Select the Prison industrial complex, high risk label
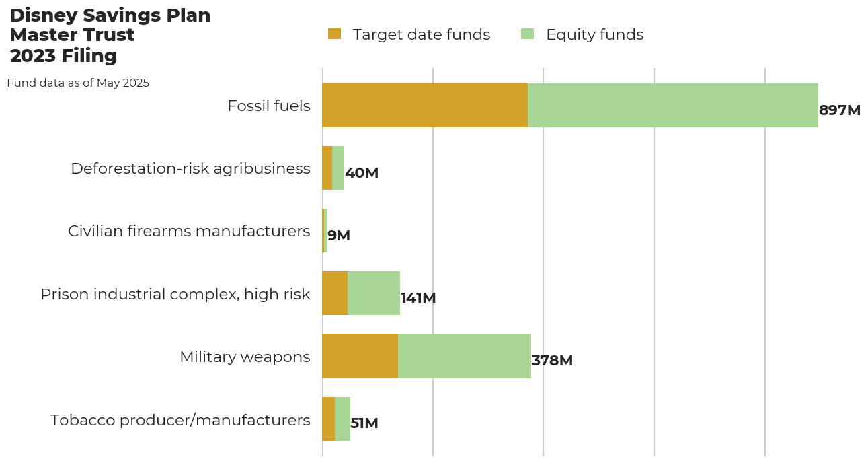Viewport: 868px width, 463px height. point(175,295)
